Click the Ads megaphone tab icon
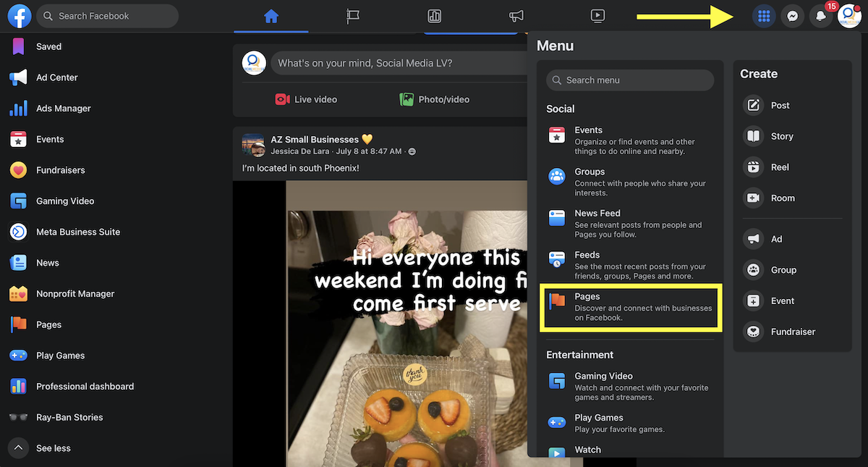The height and width of the screenshot is (467, 868). coord(516,16)
